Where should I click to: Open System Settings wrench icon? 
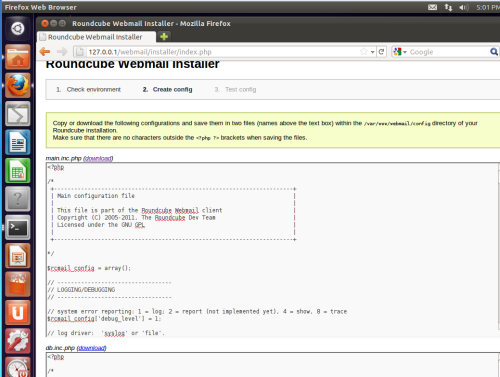(x=18, y=341)
